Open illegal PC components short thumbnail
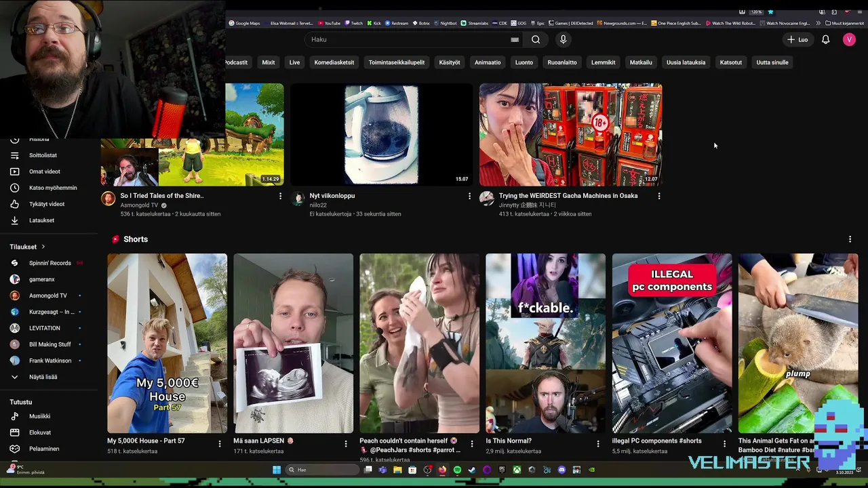The image size is (868, 488). point(672,343)
